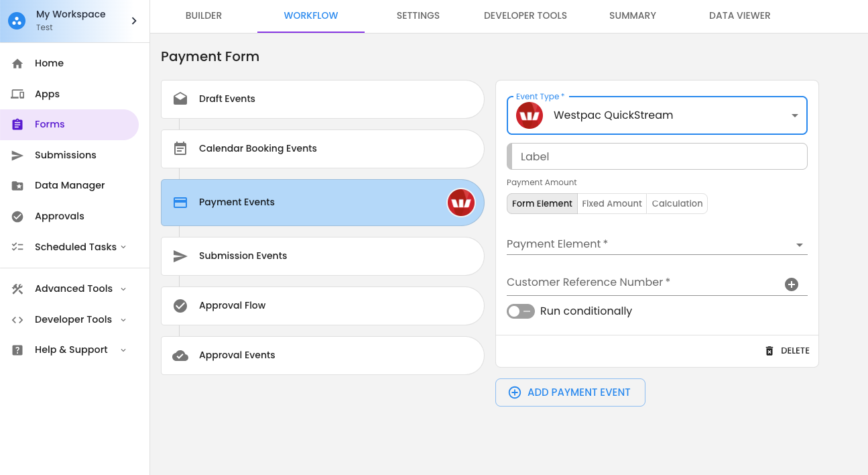
Task: Click the Forms clipboard icon
Action: tap(17, 124)
